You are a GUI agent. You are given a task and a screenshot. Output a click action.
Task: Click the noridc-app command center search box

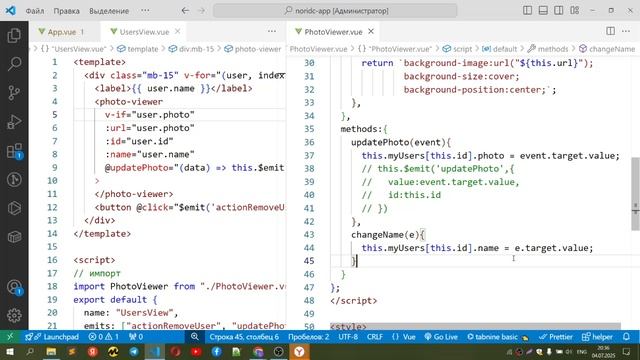335,11
